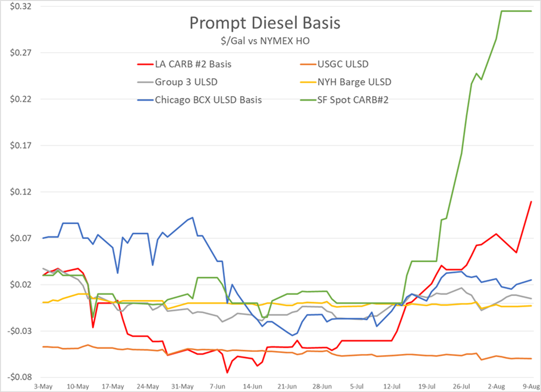
Task: Click the red LA CARB line's final 9-Aug point
Action: click(531, 202)
